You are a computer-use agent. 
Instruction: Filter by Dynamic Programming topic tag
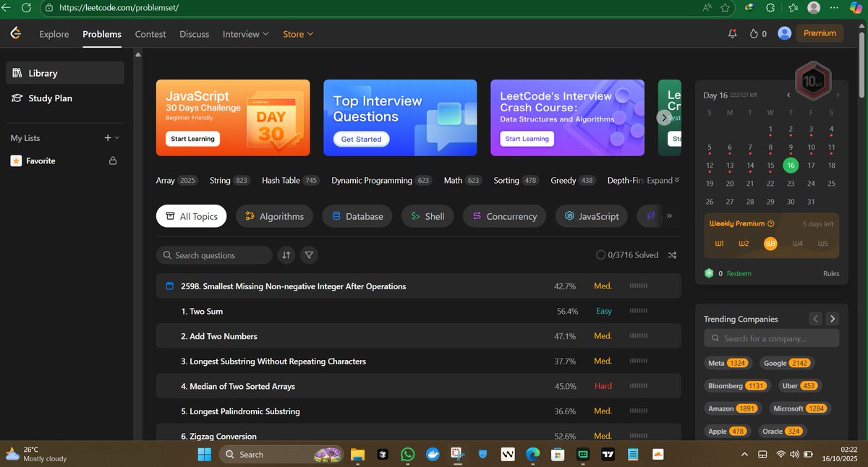point(381,180)
